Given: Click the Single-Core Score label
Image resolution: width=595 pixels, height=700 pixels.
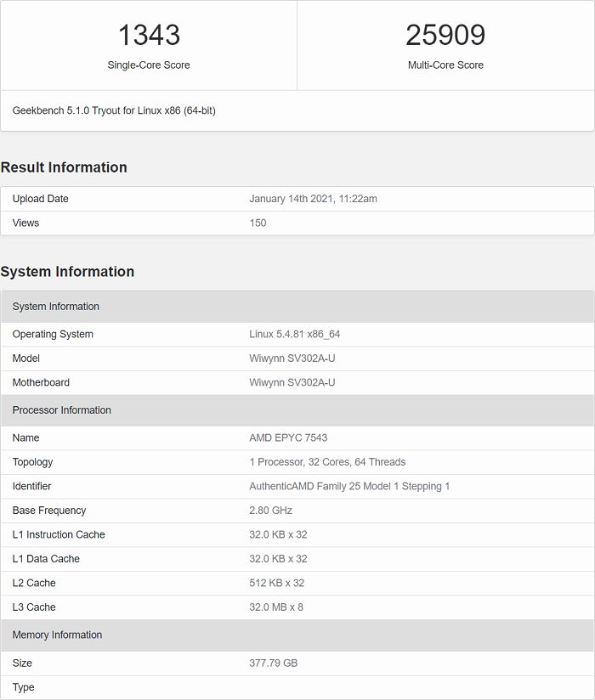Looking at the screenshot, I should click(149, 65).
